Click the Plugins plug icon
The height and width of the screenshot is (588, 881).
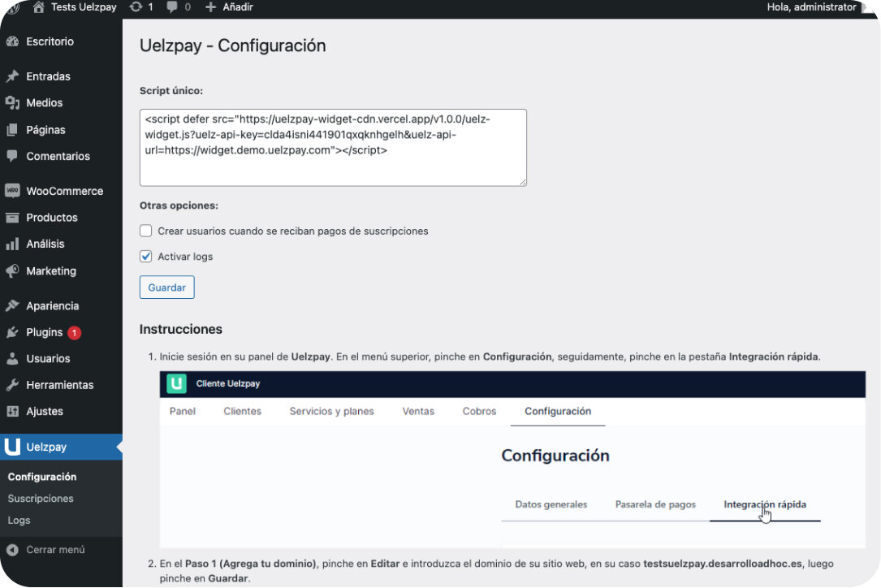(x=12, y=332)
